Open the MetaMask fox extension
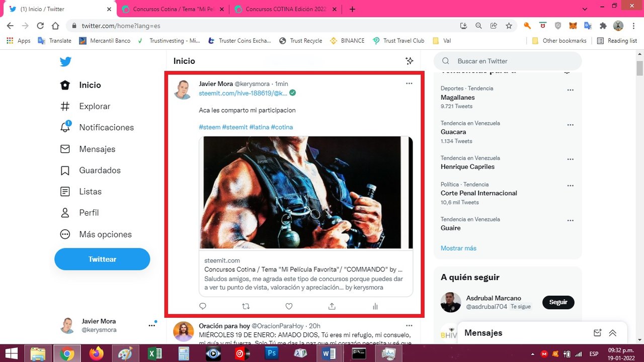The image size is (644, 362). pyautogui.click(x=573, y=26)
